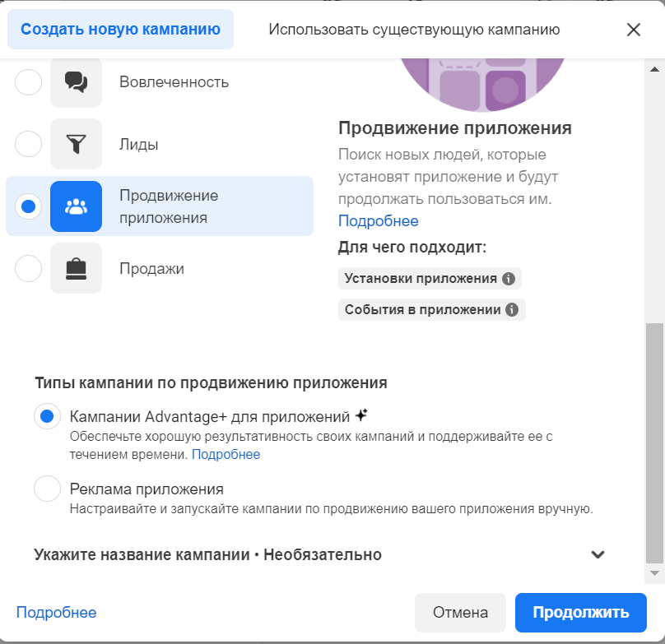Switch to Создать новую кампанию tab
The width and height of the screenshot is (665, 644).
120,30
